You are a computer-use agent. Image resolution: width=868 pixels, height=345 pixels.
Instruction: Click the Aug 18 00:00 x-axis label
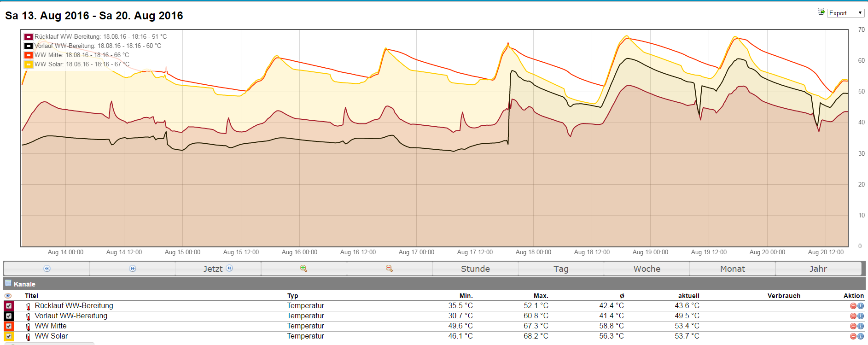pos(533,252)
